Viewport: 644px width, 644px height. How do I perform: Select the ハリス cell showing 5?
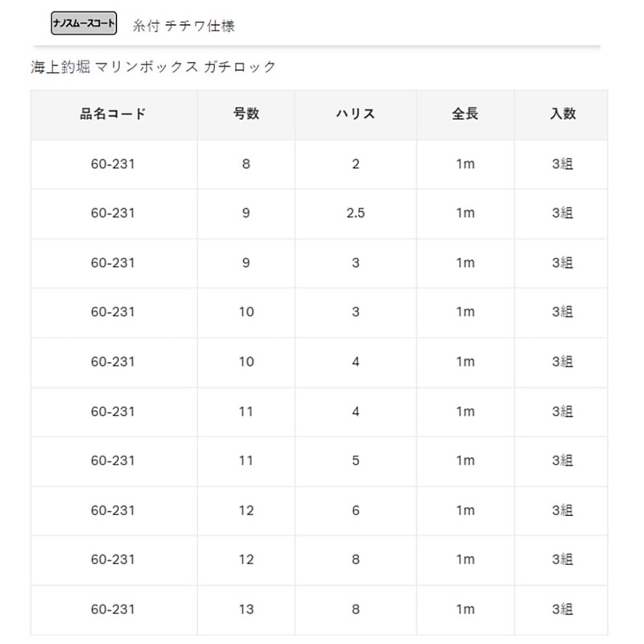point(356,460)
